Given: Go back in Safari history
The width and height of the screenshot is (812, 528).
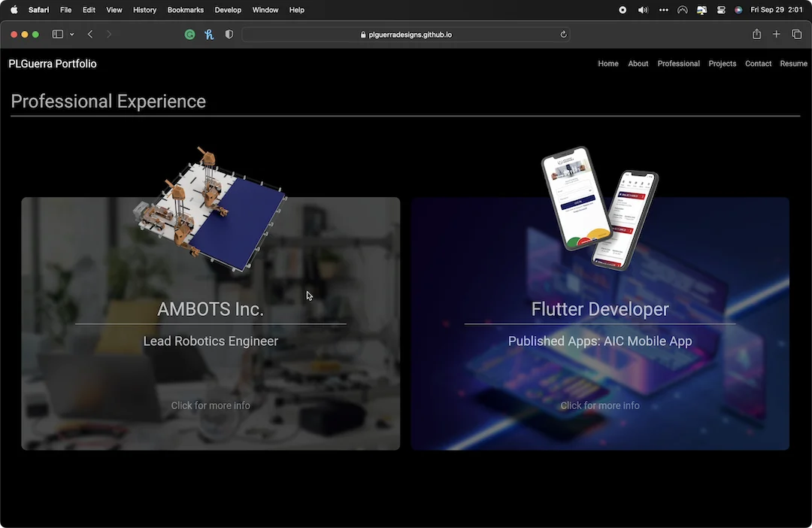Looking at the screenshot, I should (90, 34).
